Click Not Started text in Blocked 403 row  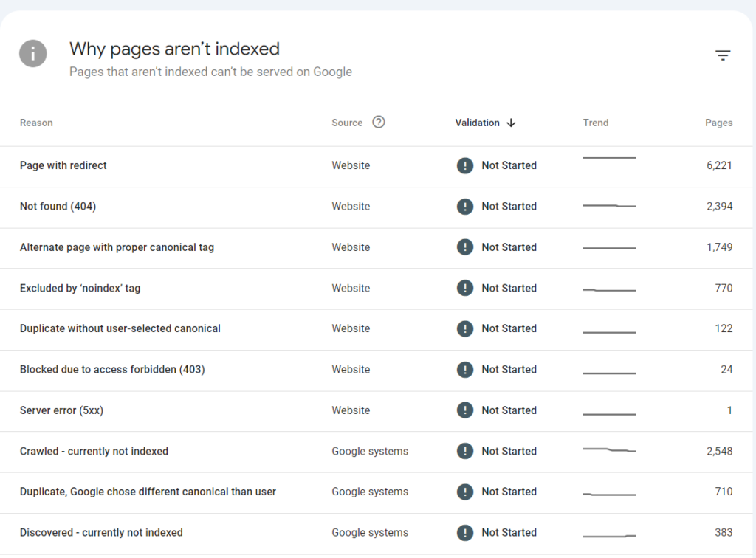click(x=509, y=370)
